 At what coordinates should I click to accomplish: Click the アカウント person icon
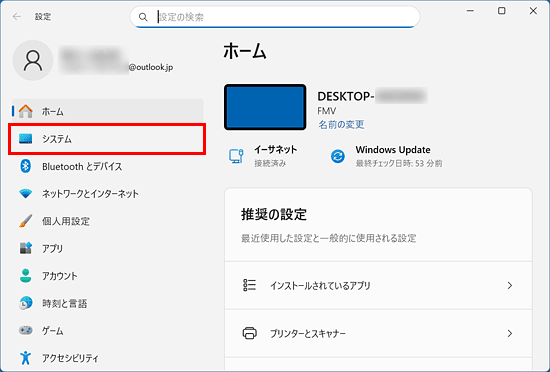pyautogui.click(x=25, y=276)
